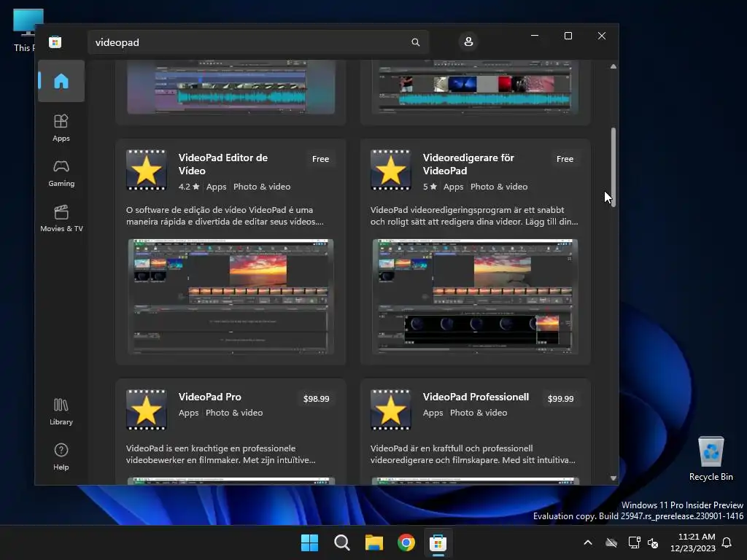Screen dimensions: 747x560
Task: Click the OneDrive cloud icon in the tray
Action: (611, 542)
